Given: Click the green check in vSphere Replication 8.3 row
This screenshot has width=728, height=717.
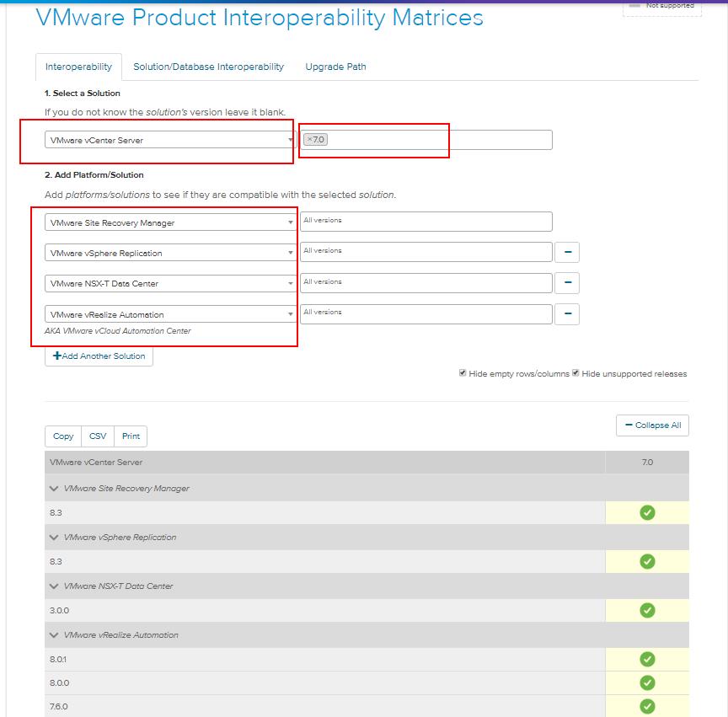Looking at the screenshot, I should coord(647,561).
